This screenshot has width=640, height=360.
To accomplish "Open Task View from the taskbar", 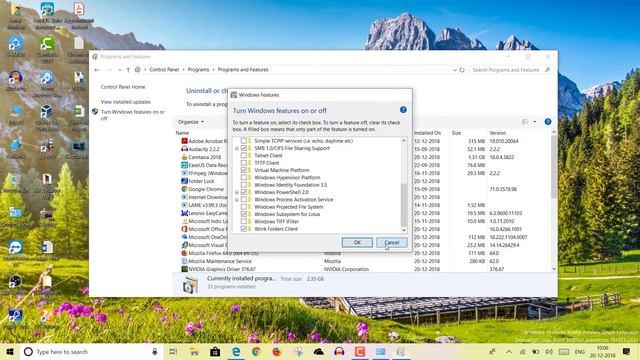I will [x=173, y=351].
